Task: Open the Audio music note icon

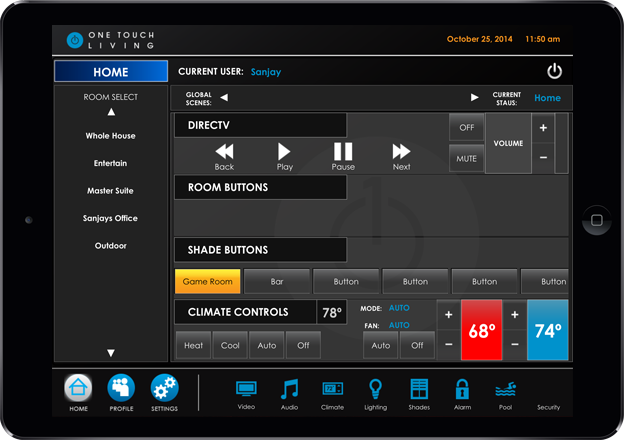Action: 289,389
